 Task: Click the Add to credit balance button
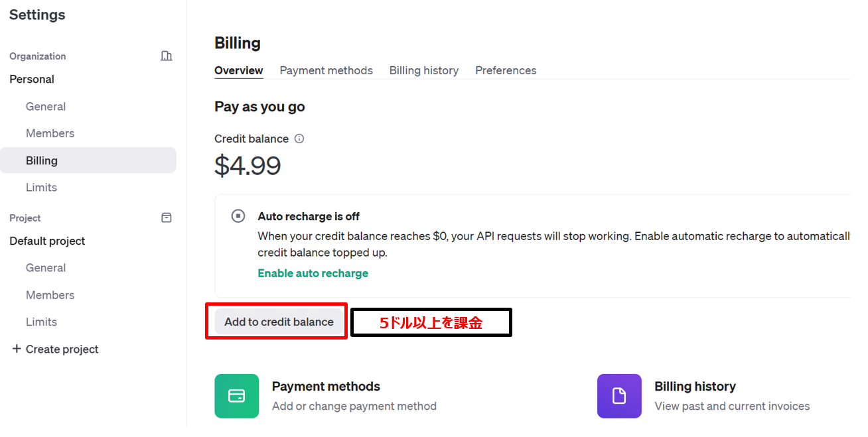(x=279, y=322)
